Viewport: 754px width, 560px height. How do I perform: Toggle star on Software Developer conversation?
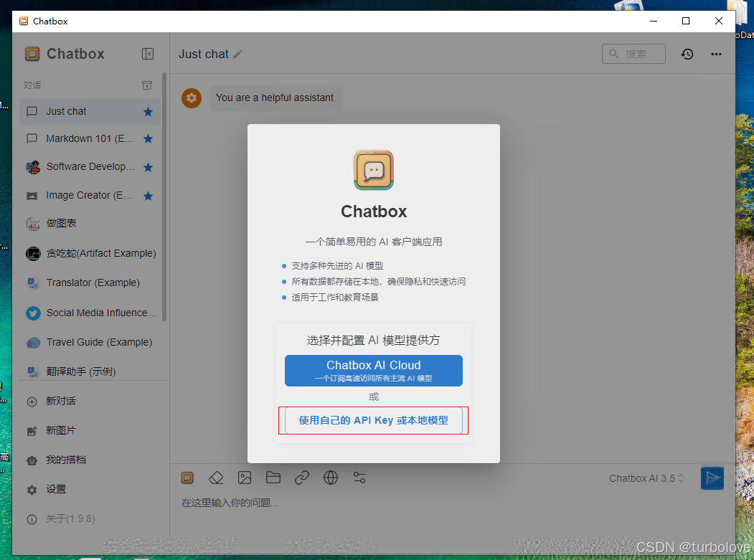click(x=148, y=167)
